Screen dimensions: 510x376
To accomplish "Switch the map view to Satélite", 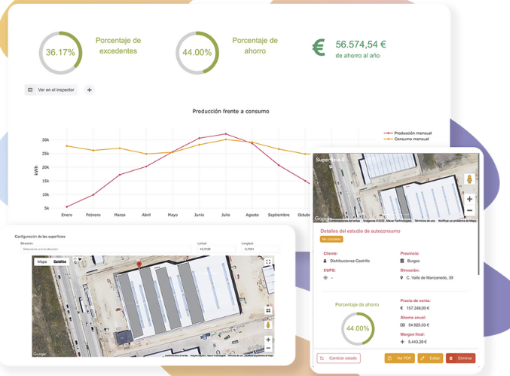I will [x=60, y=262].
